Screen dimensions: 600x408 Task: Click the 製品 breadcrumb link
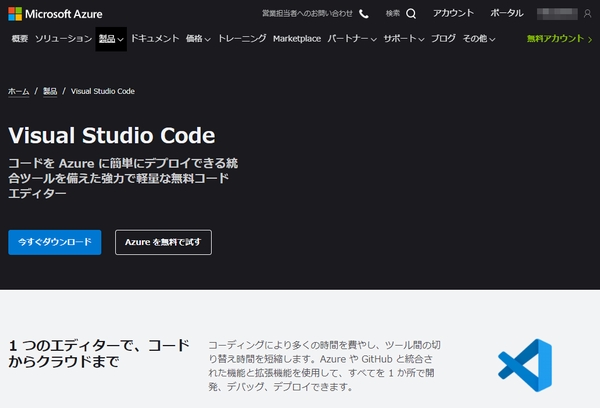[x=50, y=91]
